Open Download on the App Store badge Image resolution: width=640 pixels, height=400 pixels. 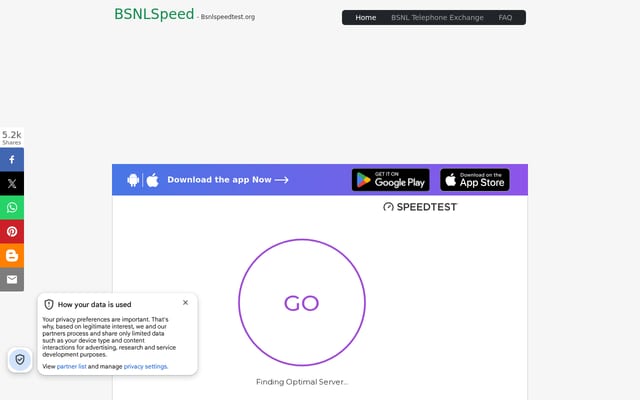click(475, 180)
